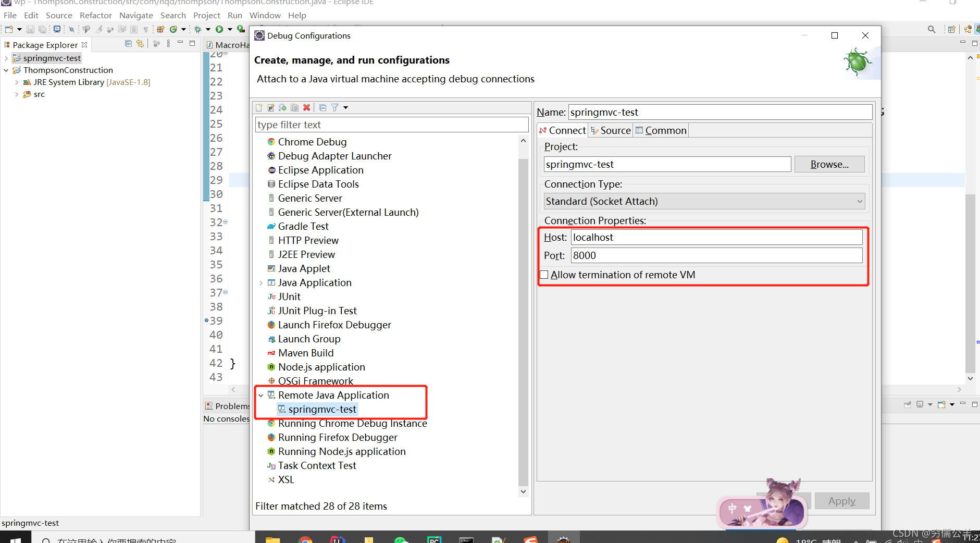Open the Connection Type combo box
The image size is (980, 543).
704,201
